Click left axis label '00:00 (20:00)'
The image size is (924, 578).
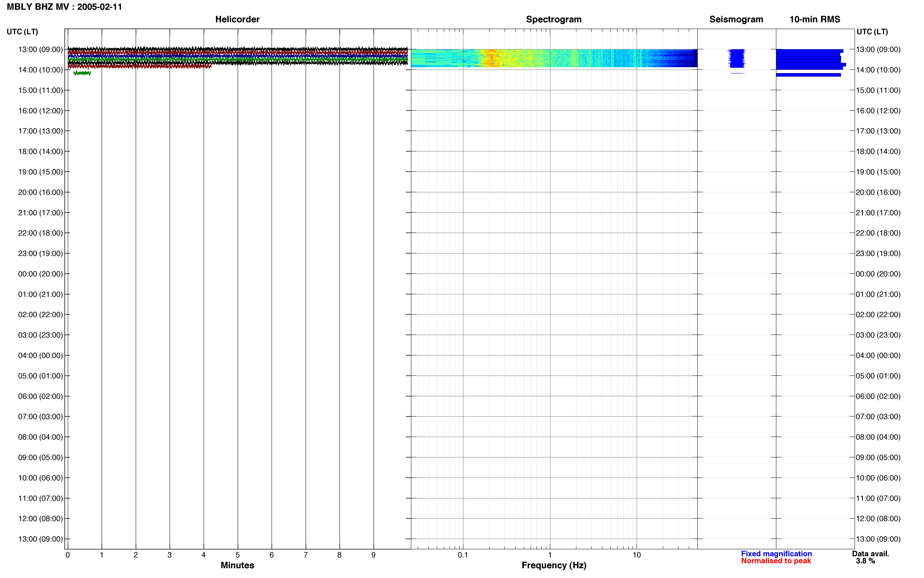41,274
